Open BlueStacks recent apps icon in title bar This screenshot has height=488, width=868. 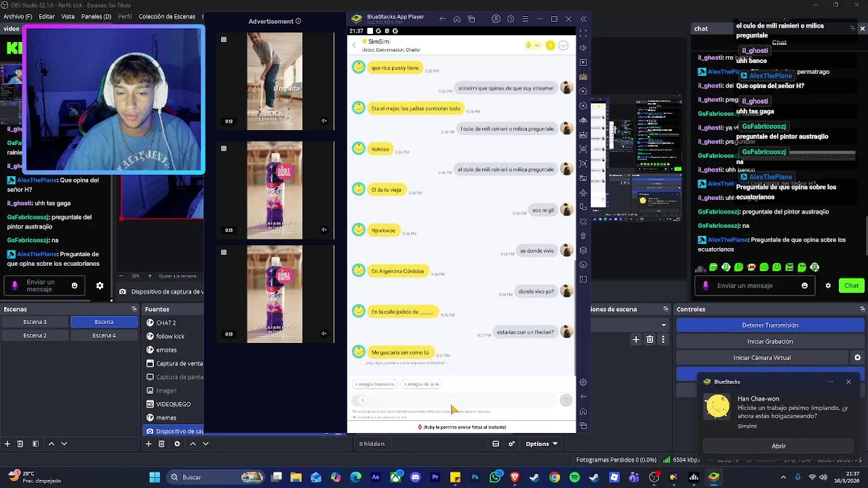coord(472,19)
